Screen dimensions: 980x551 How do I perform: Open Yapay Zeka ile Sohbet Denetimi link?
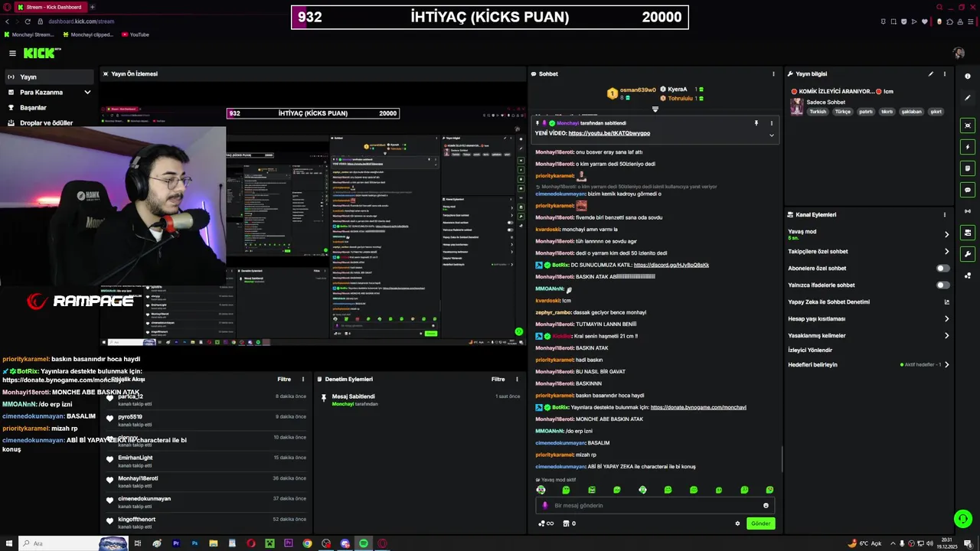868,302
